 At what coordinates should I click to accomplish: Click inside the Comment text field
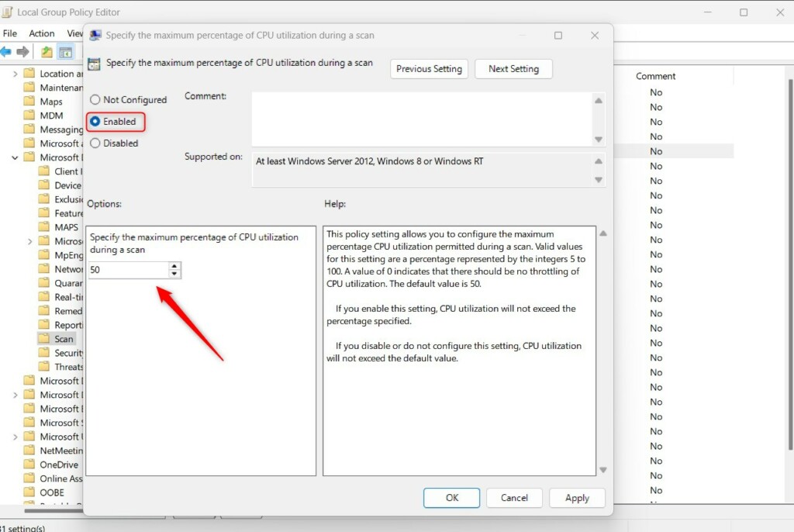coord(426,116)
